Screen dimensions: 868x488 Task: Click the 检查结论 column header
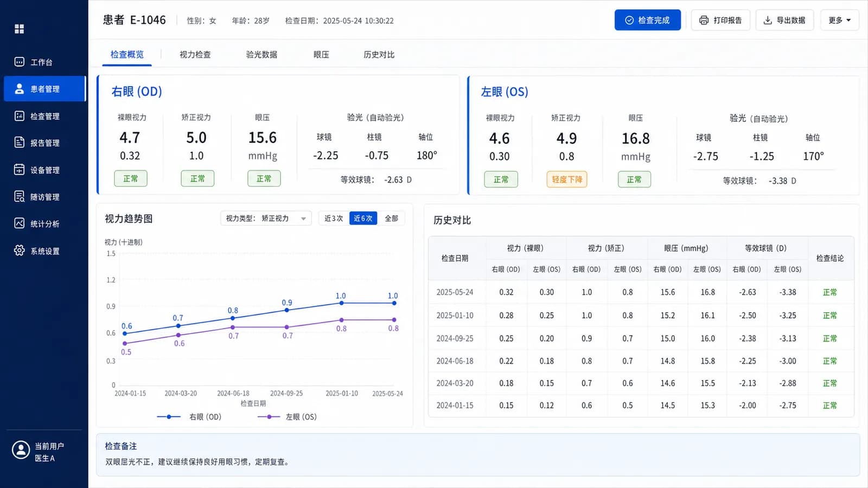click(829, 258)
